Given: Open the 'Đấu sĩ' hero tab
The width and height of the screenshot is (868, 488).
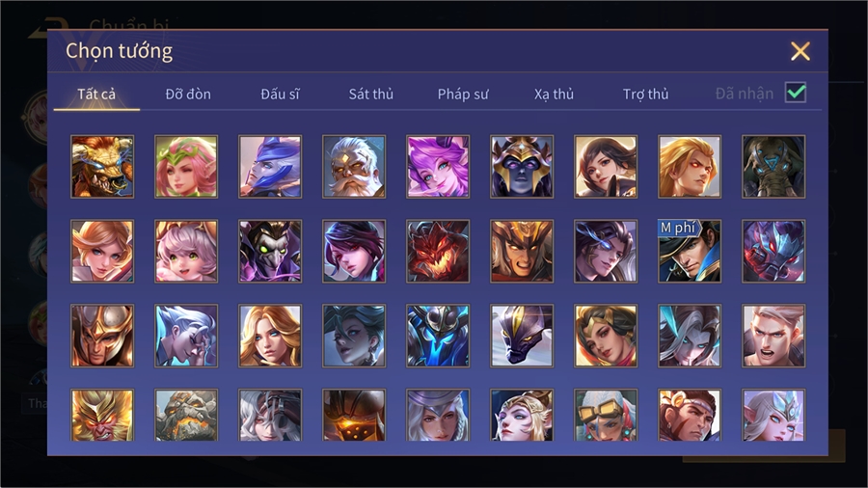Looking at the screenshot, I should click(x=280, y=95).
